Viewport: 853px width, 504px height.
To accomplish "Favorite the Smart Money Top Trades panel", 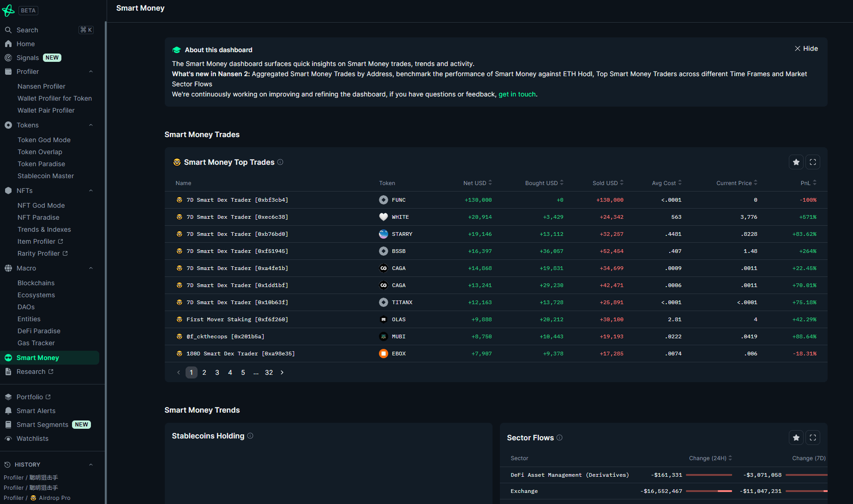I will (796, 162).
